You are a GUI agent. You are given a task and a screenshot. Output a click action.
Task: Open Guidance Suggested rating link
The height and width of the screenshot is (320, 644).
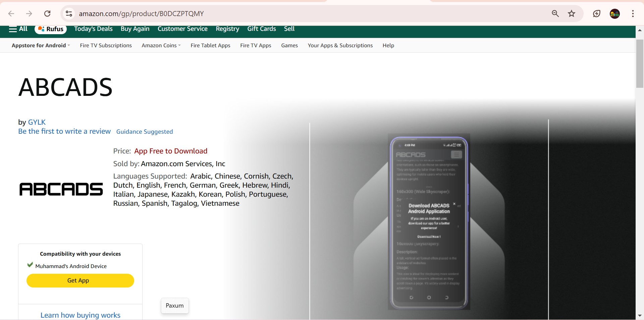(145, 132)
